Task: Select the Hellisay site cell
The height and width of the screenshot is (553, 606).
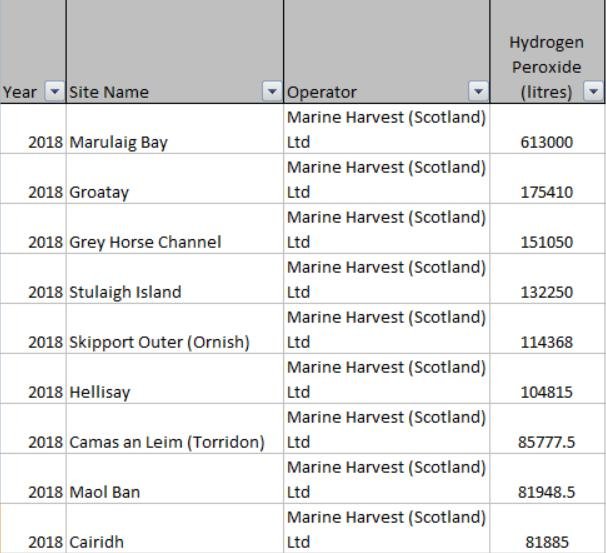Action: coord(100,392)
